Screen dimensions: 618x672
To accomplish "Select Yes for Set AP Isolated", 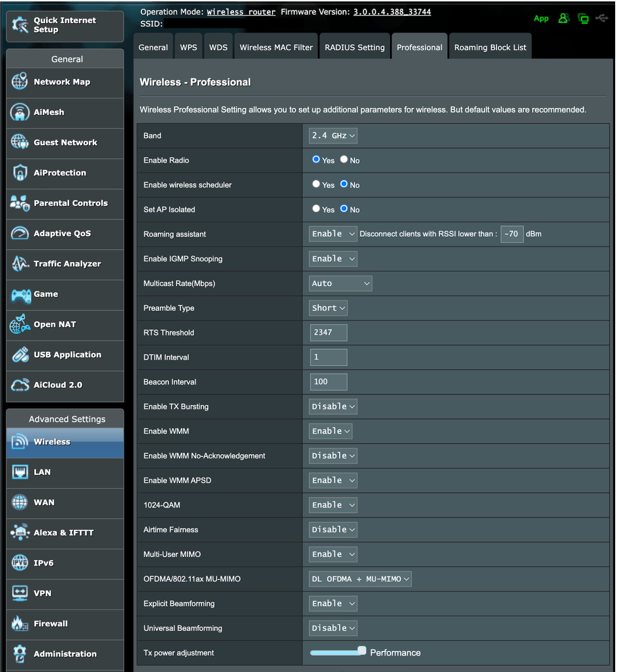I will [316, 209].
